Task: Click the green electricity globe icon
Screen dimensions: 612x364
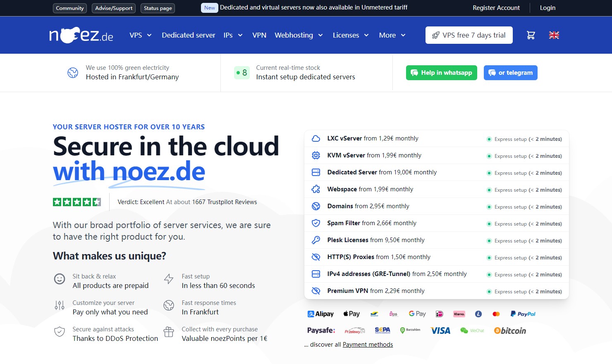Action: coord(73,73)
